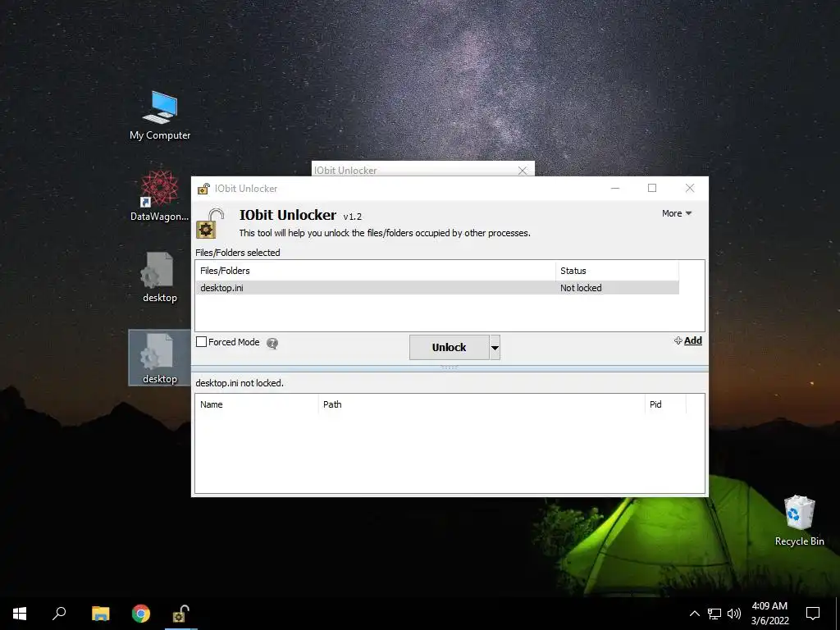Click the IObit Unlocker padlock logo
This screenshot has width=840, height=630.
point(209,223)
